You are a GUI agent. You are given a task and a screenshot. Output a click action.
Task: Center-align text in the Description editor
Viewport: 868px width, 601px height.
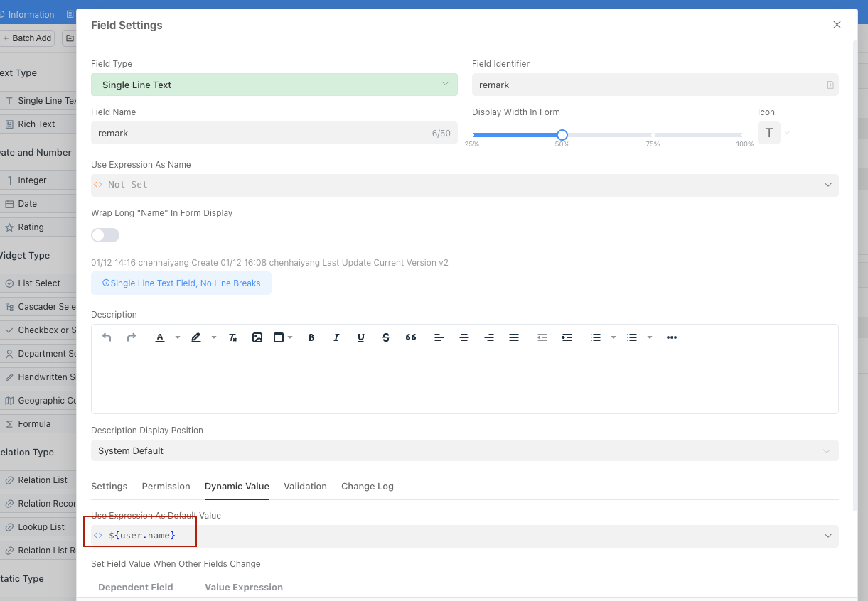coord(464,337)
